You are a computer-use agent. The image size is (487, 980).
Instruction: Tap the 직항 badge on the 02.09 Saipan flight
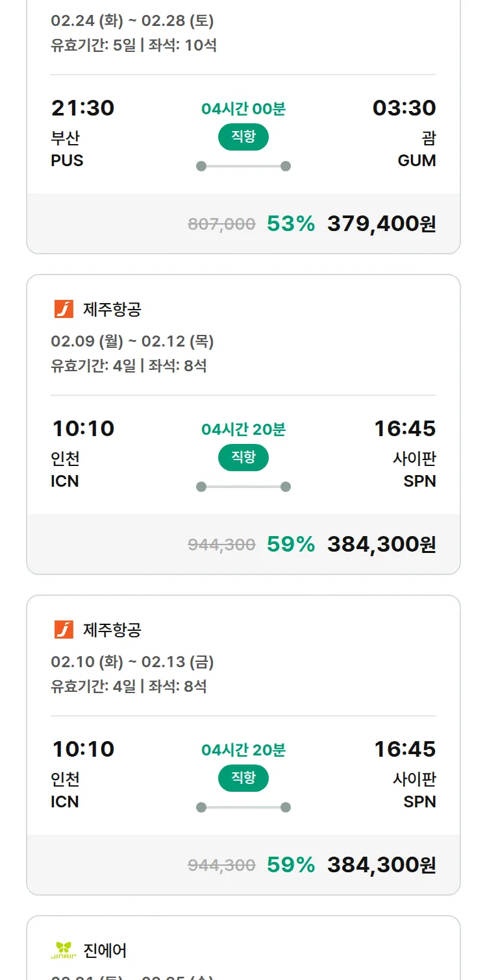pyautogui.click(x=243, y=458)
